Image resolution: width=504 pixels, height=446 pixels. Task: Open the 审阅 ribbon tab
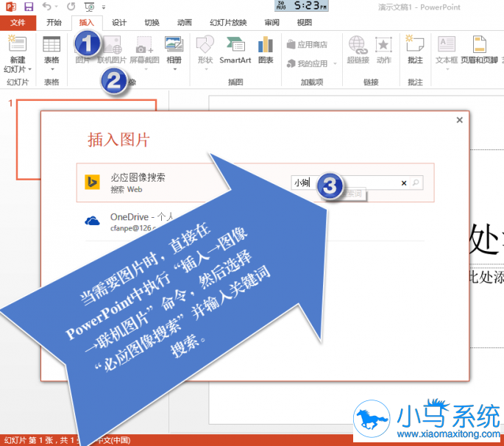(x=272, y=23)
